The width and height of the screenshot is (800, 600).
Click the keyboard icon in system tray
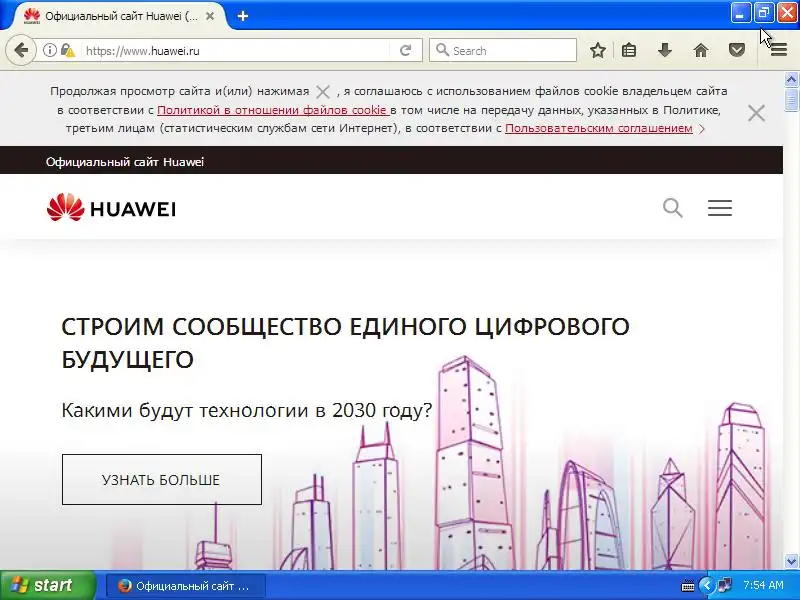point(687,585)
